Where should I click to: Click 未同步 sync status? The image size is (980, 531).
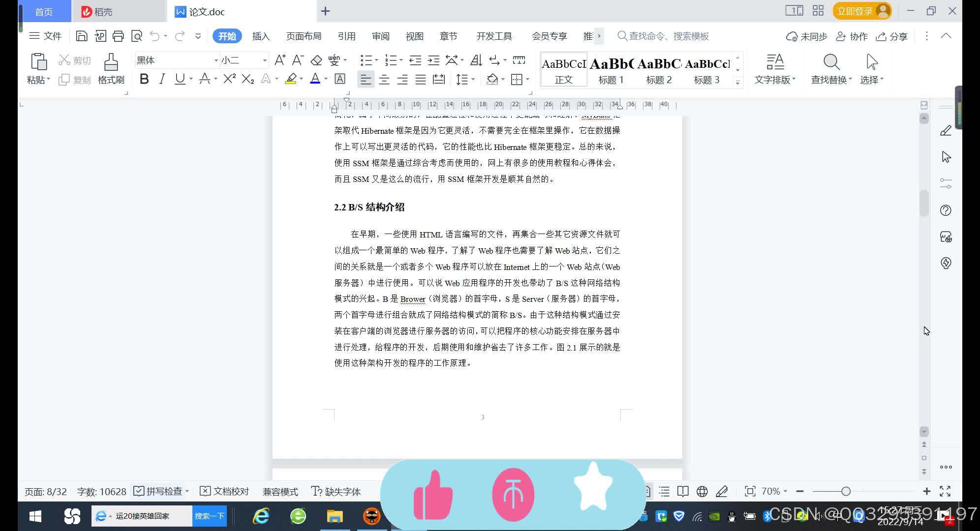tap(806, 36)
